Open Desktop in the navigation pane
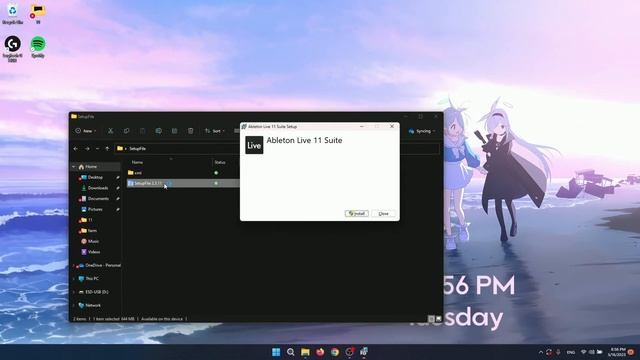The width and height of the screenshot is (640, 360). pyautogui.click(x=95, y=178)
